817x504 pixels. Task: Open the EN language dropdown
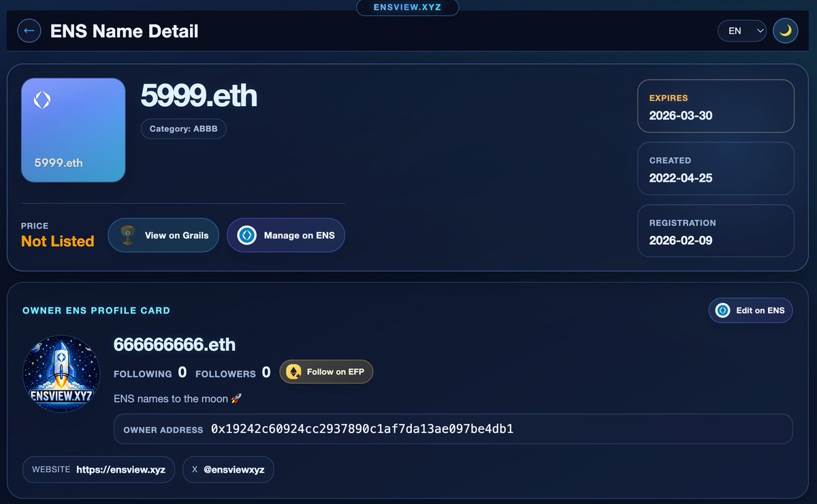pyautogui.click(x=742, y=30)
